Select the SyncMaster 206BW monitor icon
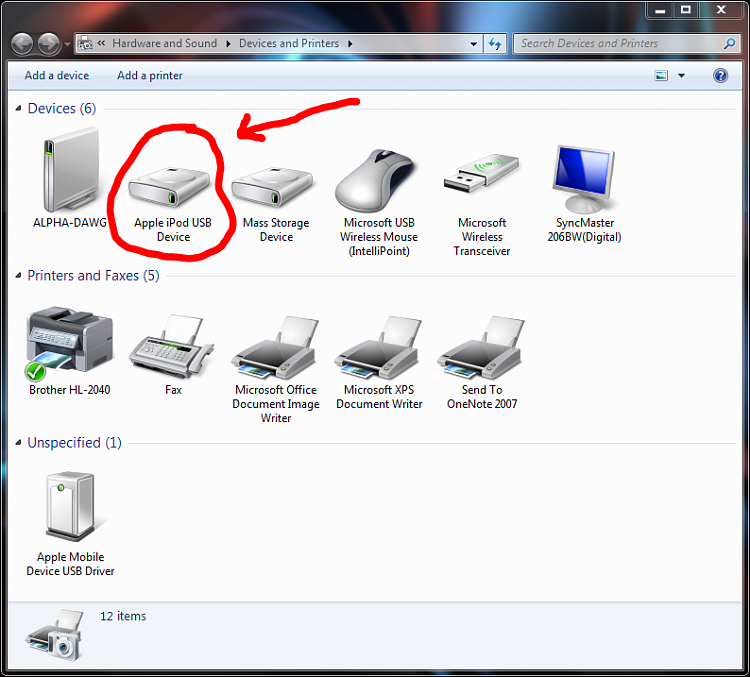750x677 pixels. click(584, 179)
